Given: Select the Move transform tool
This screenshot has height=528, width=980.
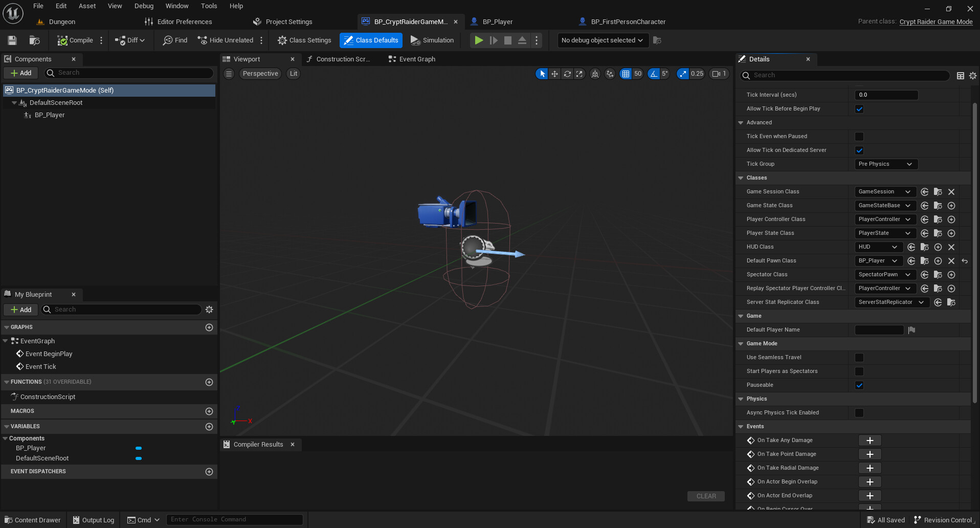Looking at the screenshot, I should pyautogui.click(x=554, y=74).
